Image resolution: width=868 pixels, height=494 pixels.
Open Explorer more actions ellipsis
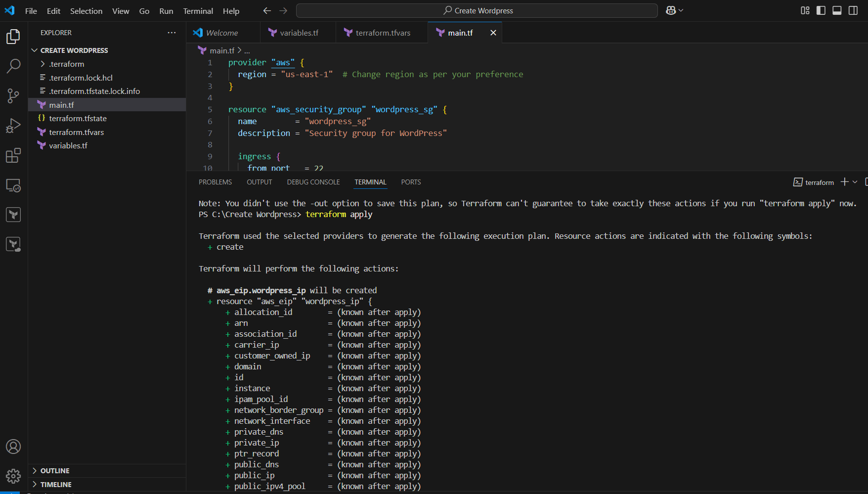tap(172, 33)
